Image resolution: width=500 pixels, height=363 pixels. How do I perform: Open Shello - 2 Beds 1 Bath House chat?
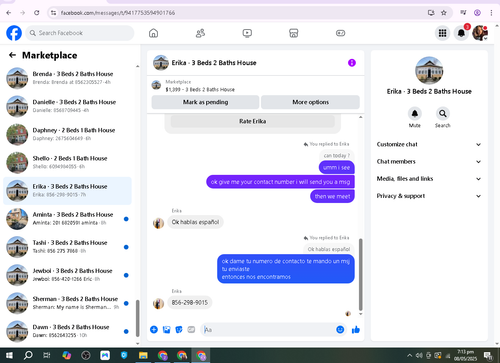tap(67, 162)
